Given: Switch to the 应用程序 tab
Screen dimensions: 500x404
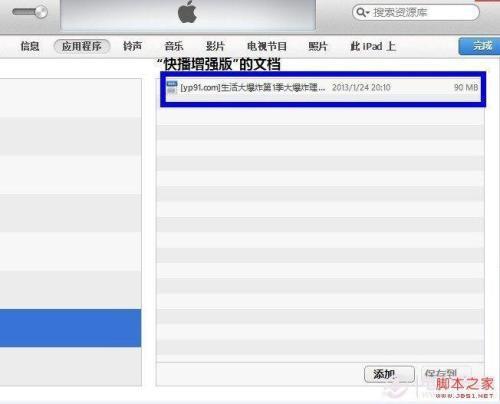Looking at the screenshot, I should point(82,46).
